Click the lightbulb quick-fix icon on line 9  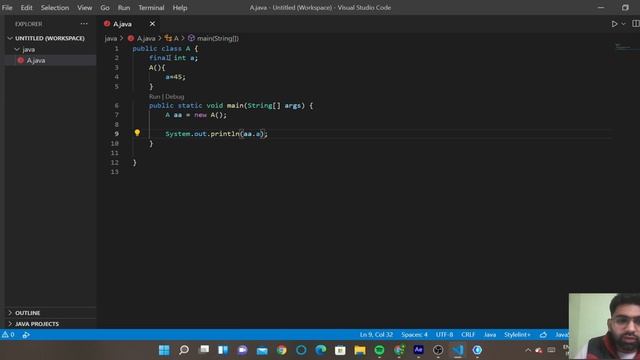pos(137,133)
